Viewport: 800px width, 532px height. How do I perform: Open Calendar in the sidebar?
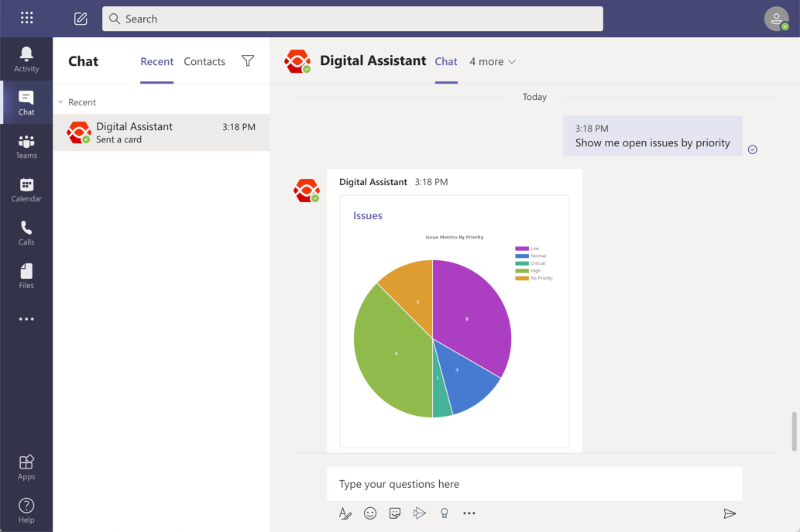click(26, 190)
